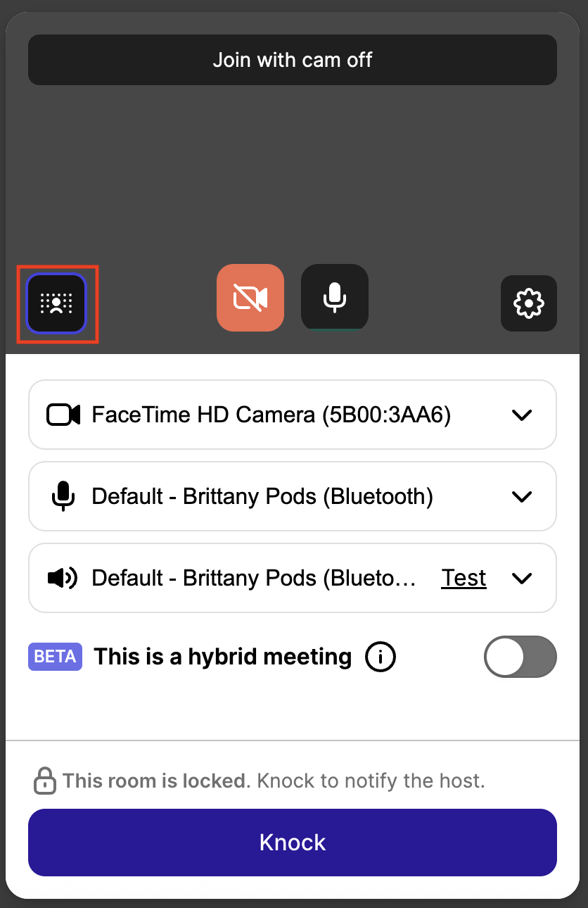This screenshot has width=588, height=908.
Task: Expand the FaceTime HD Camera dropdown chevron
Action: click(x=521, y=415)
